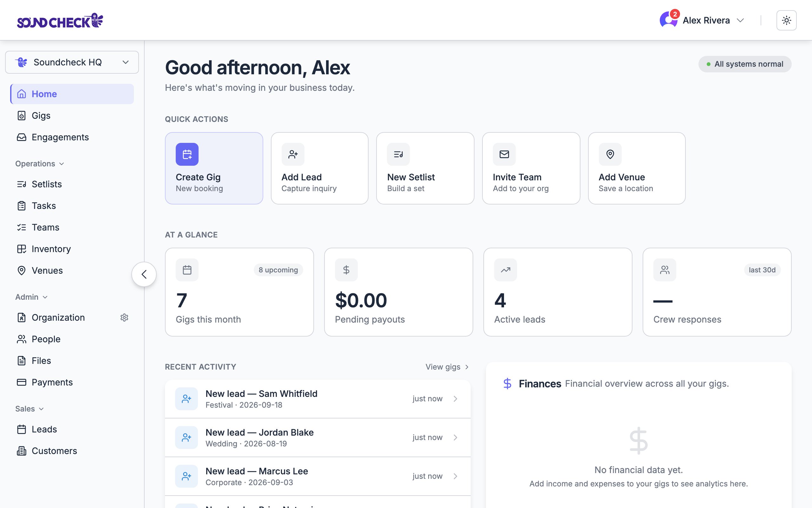Open Teams in the sidebar
812x508 pixels.
pos(72,227)
